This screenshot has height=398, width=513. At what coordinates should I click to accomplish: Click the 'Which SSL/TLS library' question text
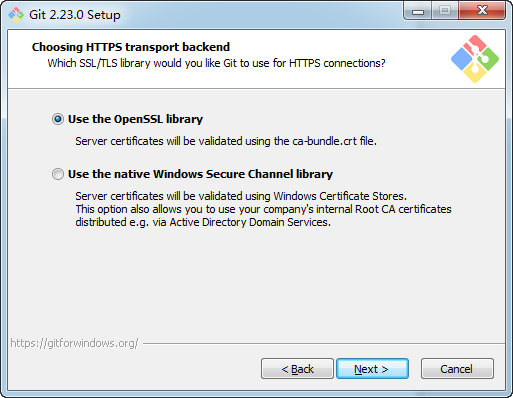[x=216, y=63]
